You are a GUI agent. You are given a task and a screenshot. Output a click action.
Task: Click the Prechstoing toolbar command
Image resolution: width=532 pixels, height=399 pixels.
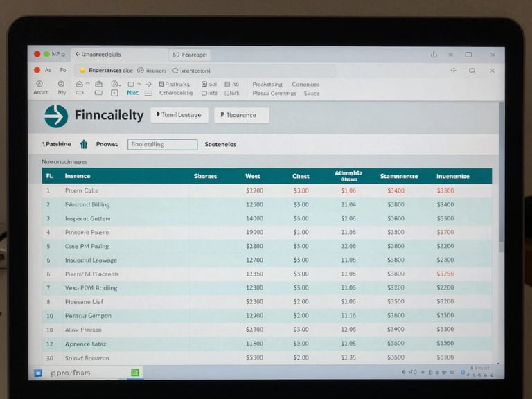coord(267,84)
